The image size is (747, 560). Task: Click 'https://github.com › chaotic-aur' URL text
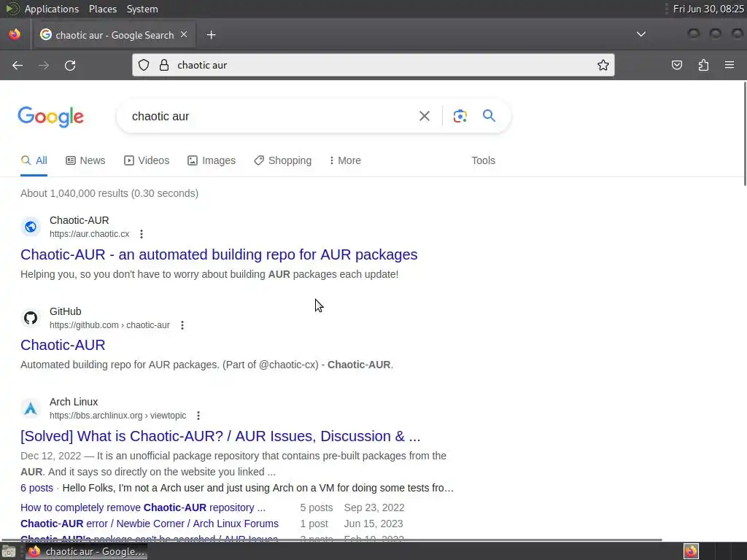(x=109, y=325)
